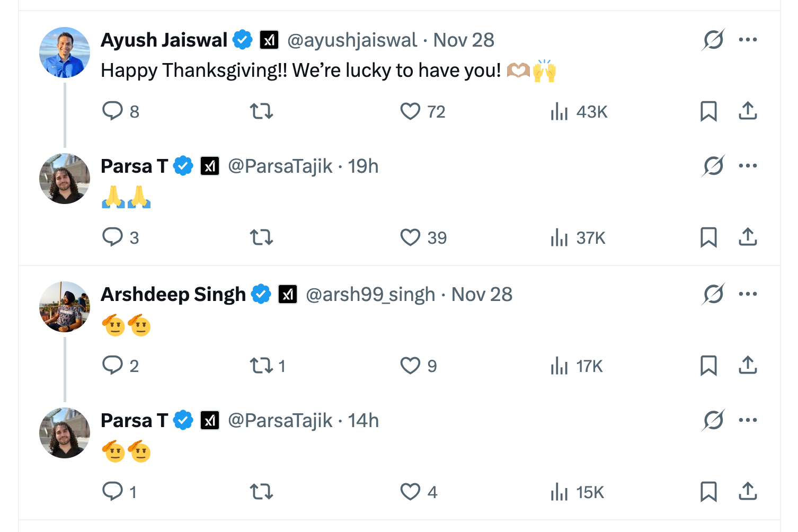Image resolution: width=798 pixels, height=532 pixels.
Task: Open more options on Ayush Jaiswal's post
Action: point(748,40)
